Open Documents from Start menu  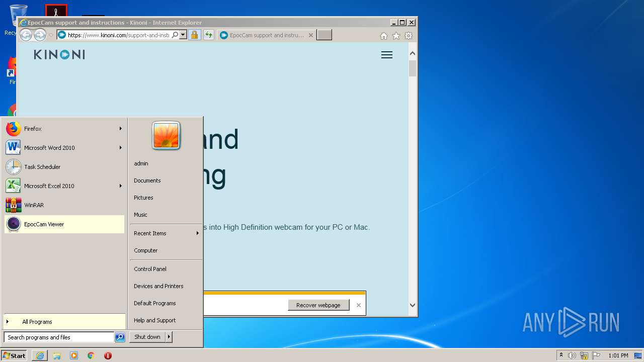click(x=166, y=180)
